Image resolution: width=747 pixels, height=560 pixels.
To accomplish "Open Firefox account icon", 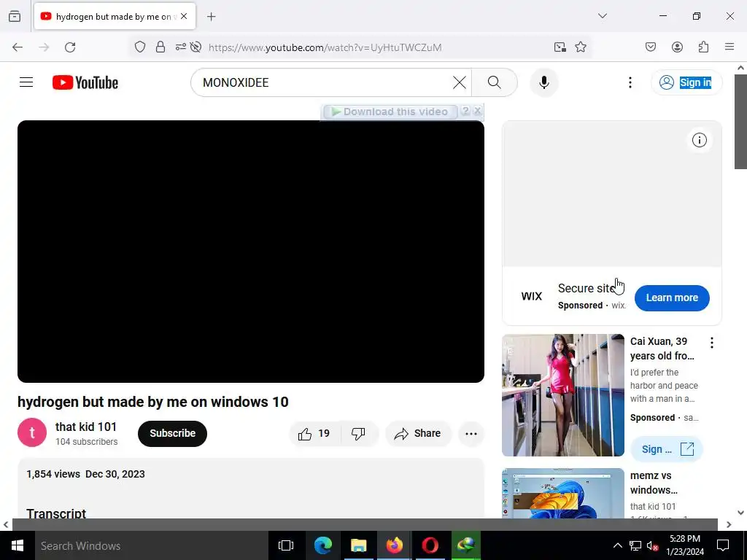I will [677, 47].
